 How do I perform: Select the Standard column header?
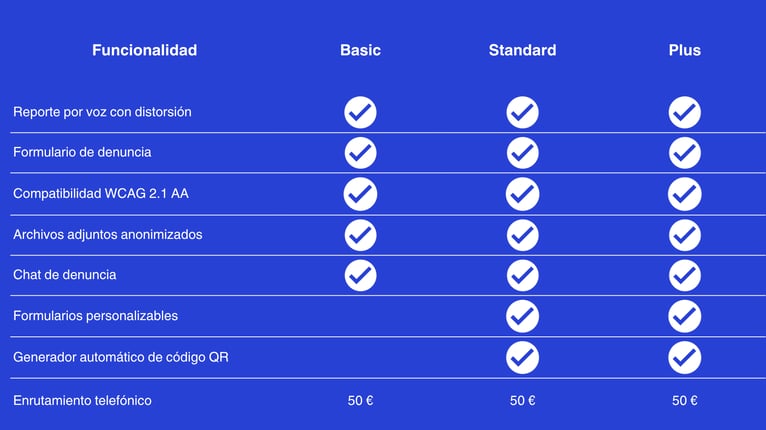click(522, 50)
